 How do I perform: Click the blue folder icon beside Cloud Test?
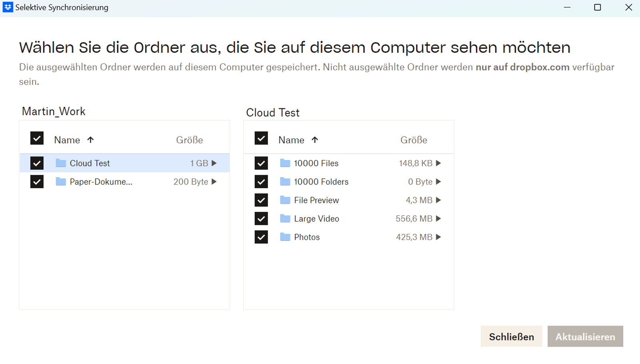[x=60, y=163]
